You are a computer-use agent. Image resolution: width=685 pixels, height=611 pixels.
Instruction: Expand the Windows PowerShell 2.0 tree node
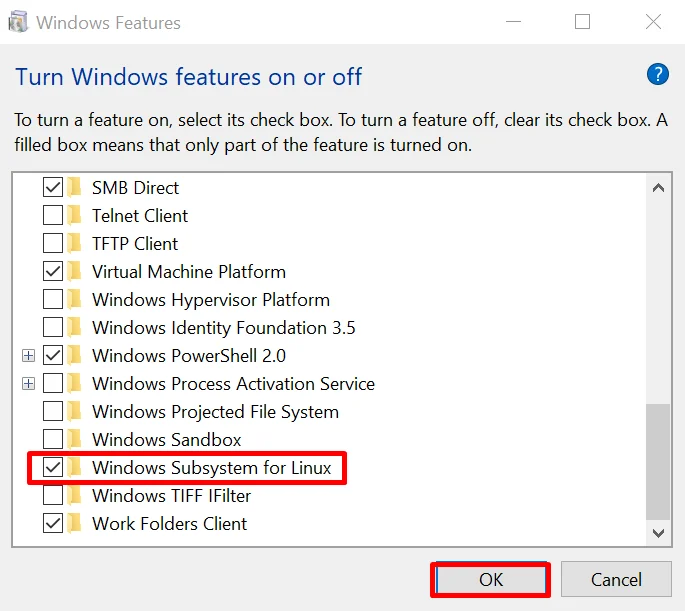[x=28, y=355]
